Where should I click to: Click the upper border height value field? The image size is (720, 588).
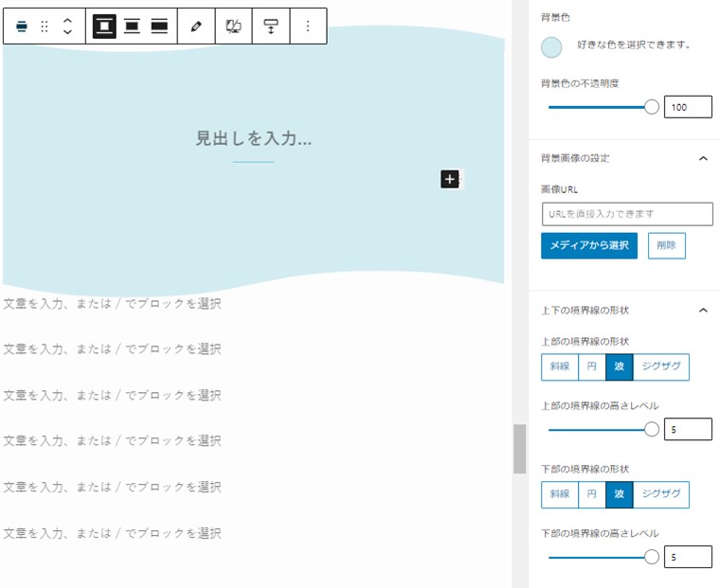pos(688,429)
